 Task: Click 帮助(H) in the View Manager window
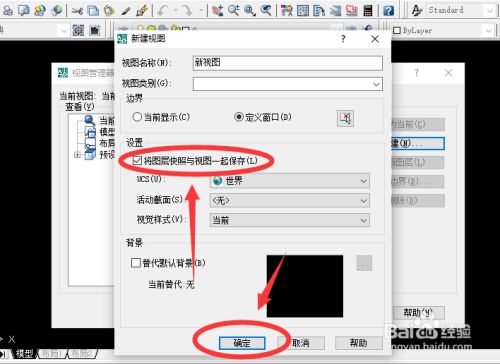click(418, 313)
